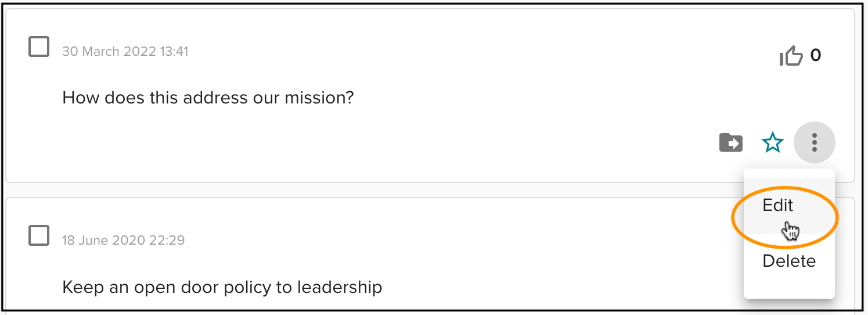Click the three-dot more options button
The height and width of the screenshot is (315, 868).
pyautogui.click(x=815, y=142)
